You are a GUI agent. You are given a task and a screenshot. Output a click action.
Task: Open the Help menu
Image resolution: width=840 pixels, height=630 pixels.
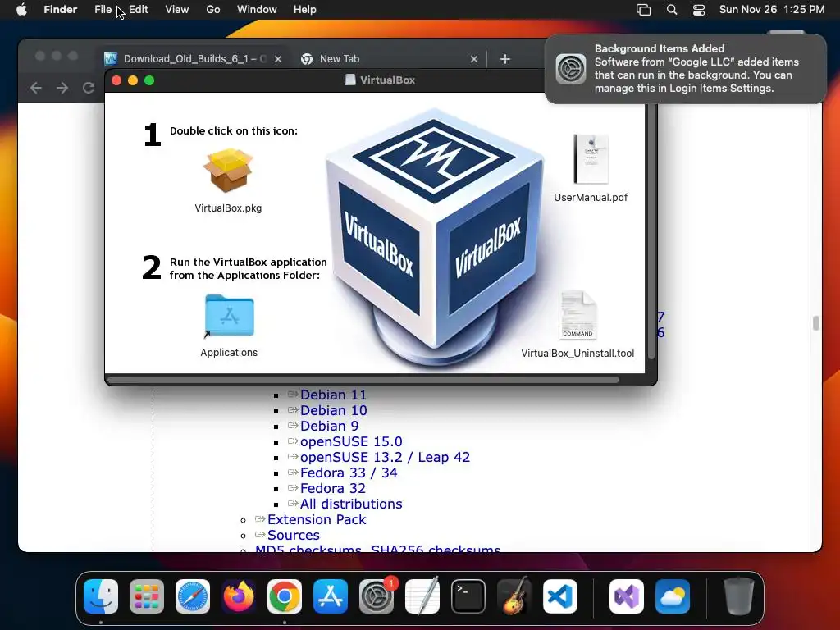[x=305, y=10]
